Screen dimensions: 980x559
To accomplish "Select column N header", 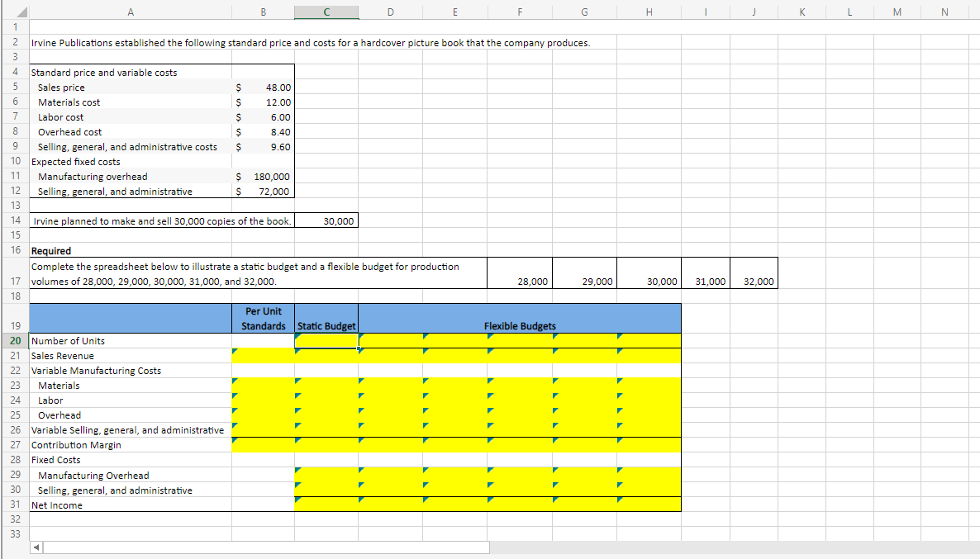I will (x=944, y=12).
